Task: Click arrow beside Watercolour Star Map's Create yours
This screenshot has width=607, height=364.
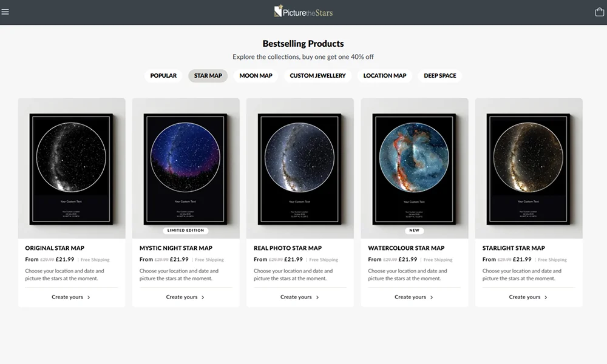Action: tap(432, 297)
